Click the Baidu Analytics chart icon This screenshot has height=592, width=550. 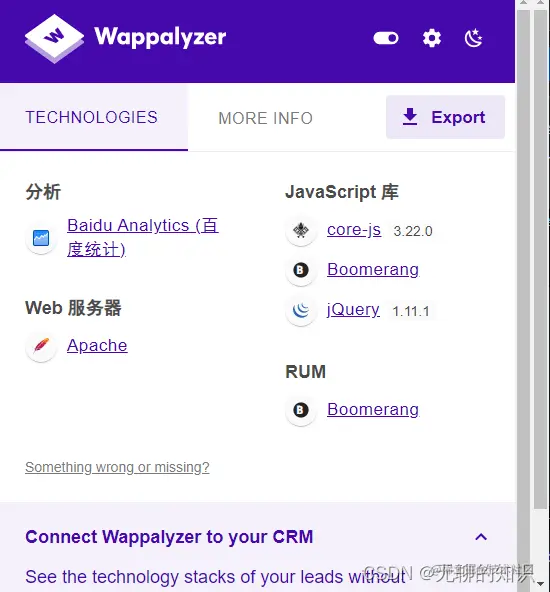click(41, 238)
